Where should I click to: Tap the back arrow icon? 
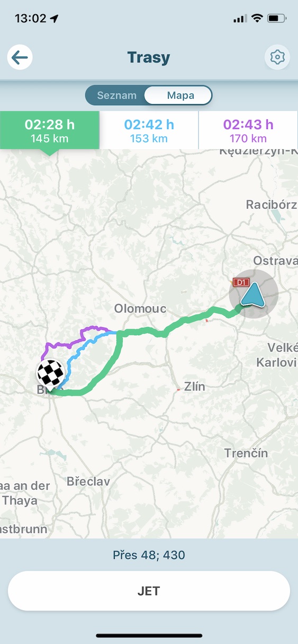pos(20,57)
